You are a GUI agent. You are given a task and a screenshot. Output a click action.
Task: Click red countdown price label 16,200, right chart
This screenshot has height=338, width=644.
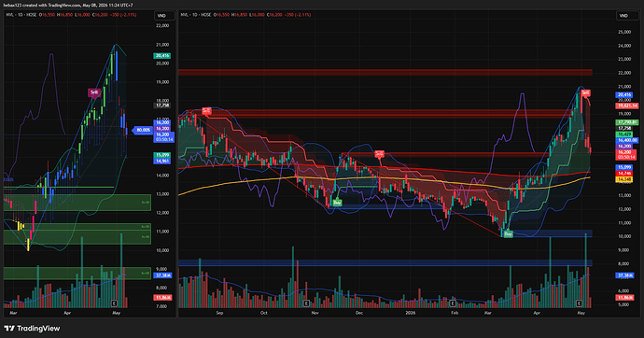click(x=626, y=155)
